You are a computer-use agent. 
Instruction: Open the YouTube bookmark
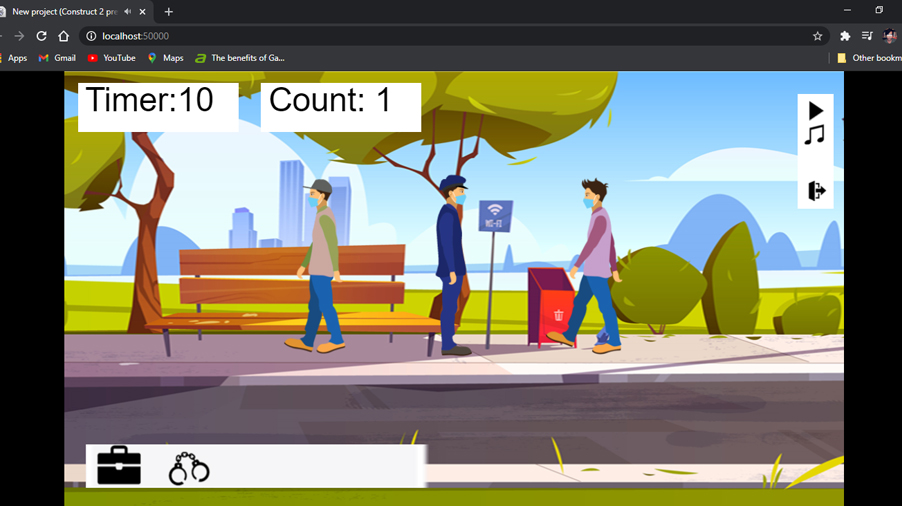click(x=111, y=58)
